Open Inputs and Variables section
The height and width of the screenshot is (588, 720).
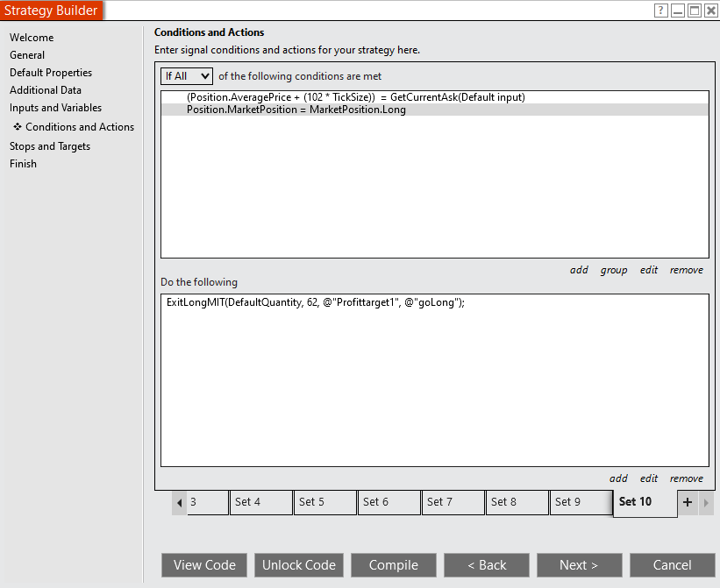tap(55, 108)
